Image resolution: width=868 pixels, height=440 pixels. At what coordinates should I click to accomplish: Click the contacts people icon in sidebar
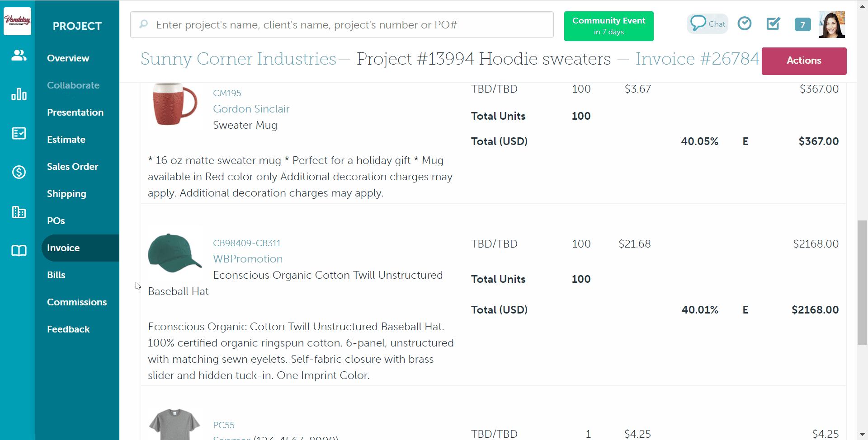19,55
